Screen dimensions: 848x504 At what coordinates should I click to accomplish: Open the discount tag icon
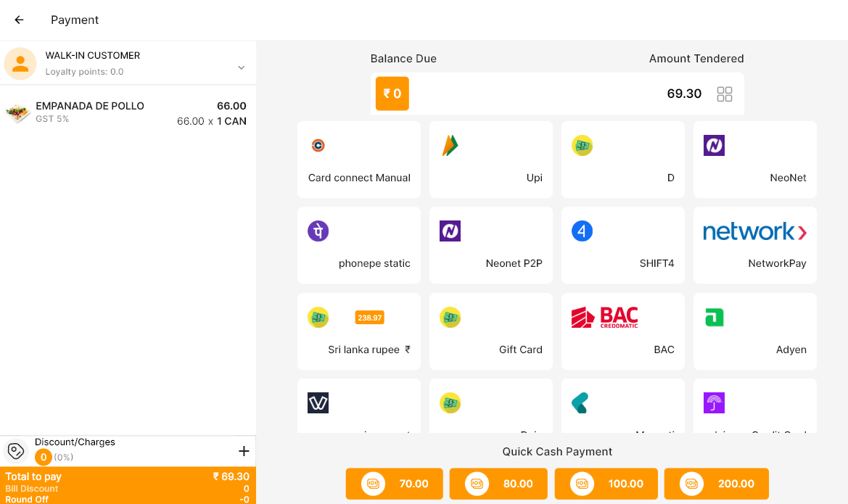click(x=16, y=450)
